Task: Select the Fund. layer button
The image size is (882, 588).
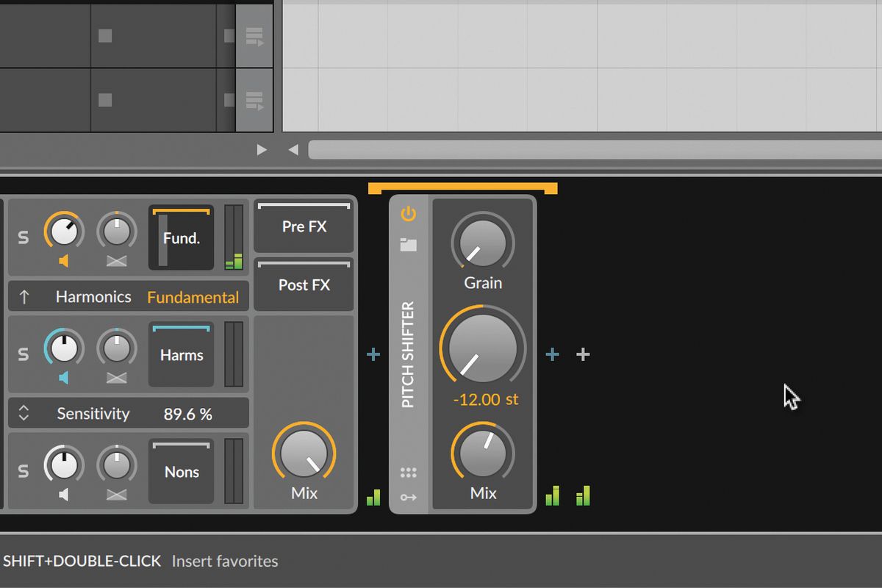Action: [x=180, y=237]
